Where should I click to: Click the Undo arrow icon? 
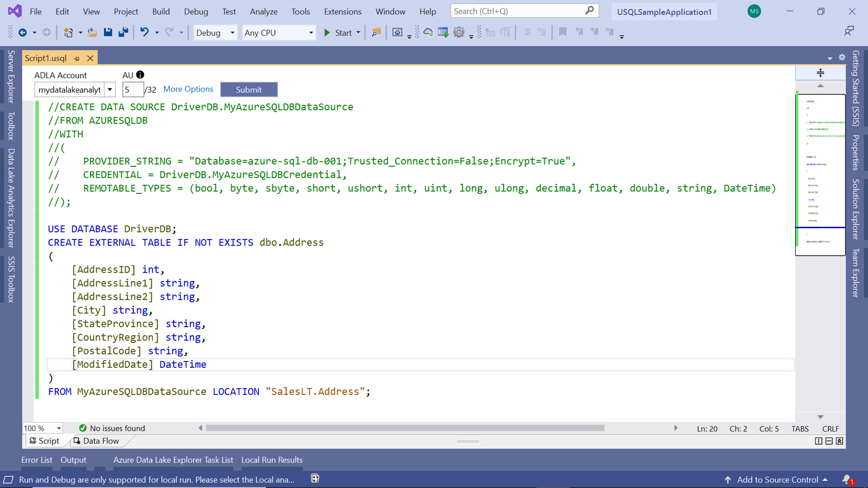[x=145, y=32]
